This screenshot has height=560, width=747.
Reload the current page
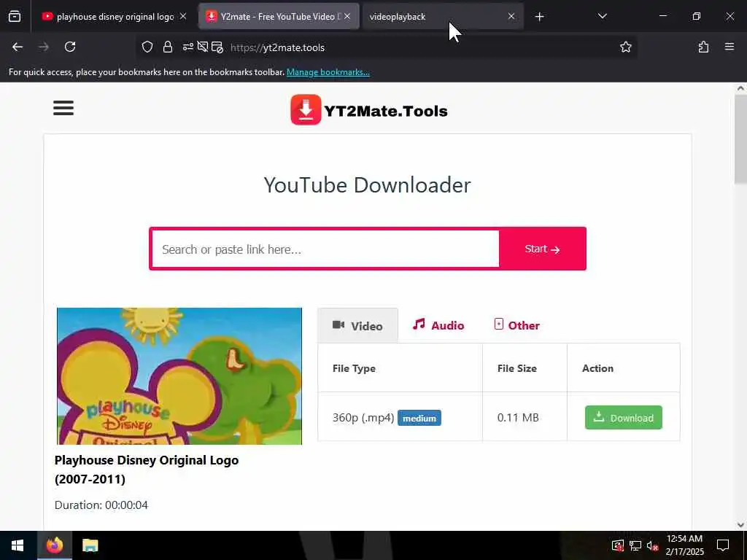pos(70,47)
